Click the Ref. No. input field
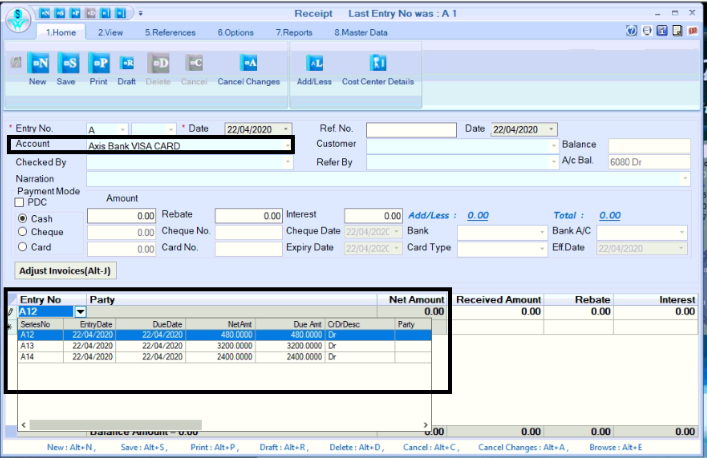The height and width of the screenshot is (458, 707). point(411,130)
